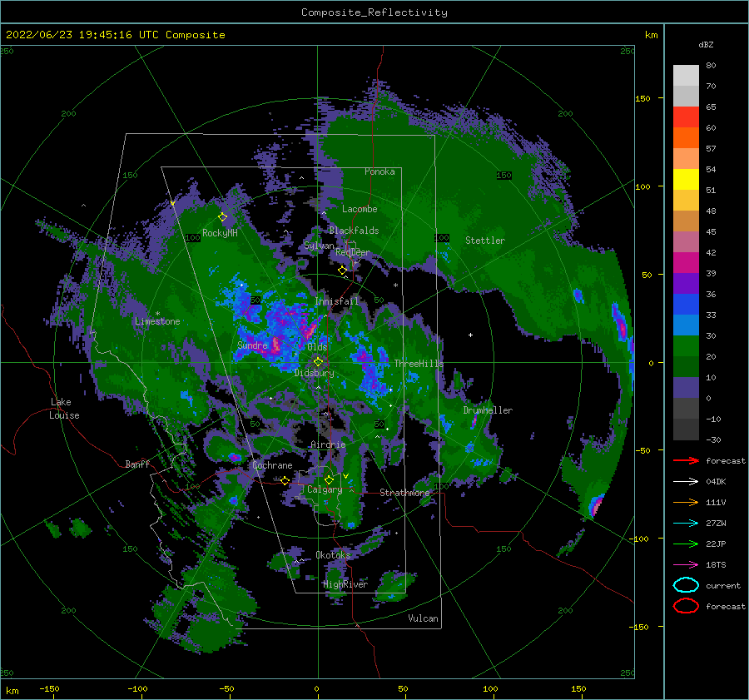This screenshot has height=700, width=749.
Task: Click the Composite_Reflectivity title text
Action: click(374, 12)
